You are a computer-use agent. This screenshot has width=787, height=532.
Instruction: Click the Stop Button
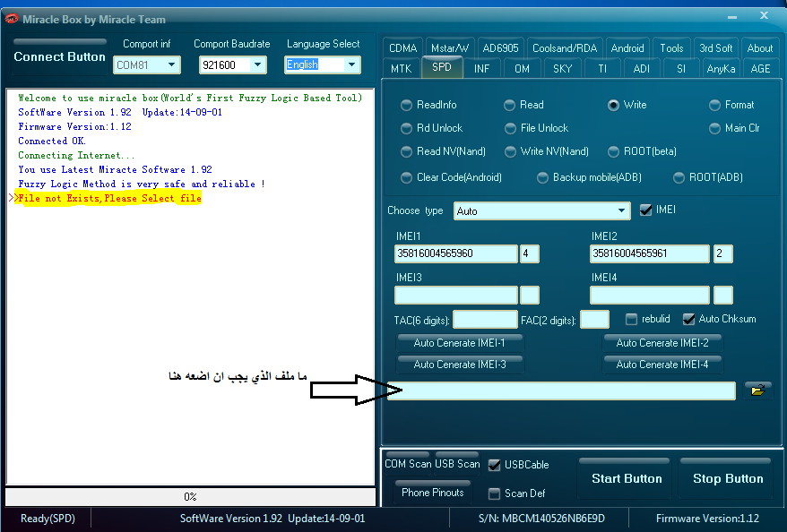(728, 478)
